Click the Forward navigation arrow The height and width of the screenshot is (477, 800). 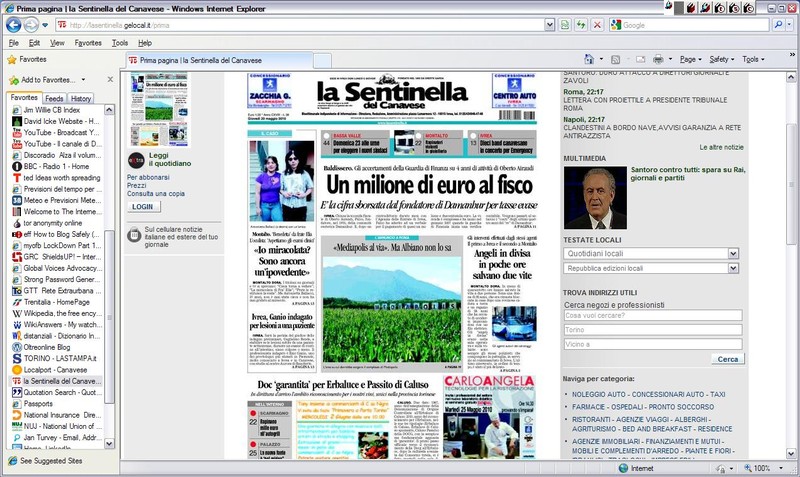[31, 24]
